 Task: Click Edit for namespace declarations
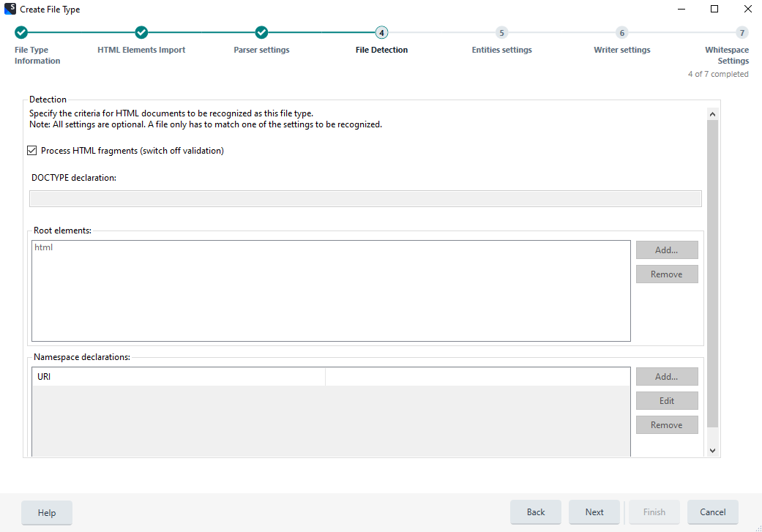point(666,401)
